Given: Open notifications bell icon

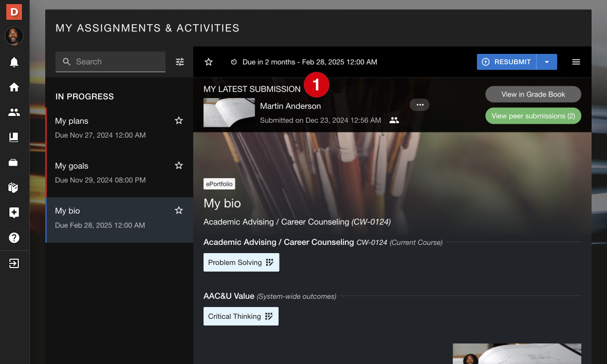Looking at the screenshot, I should pyautogui.click(x=14, y=62).
